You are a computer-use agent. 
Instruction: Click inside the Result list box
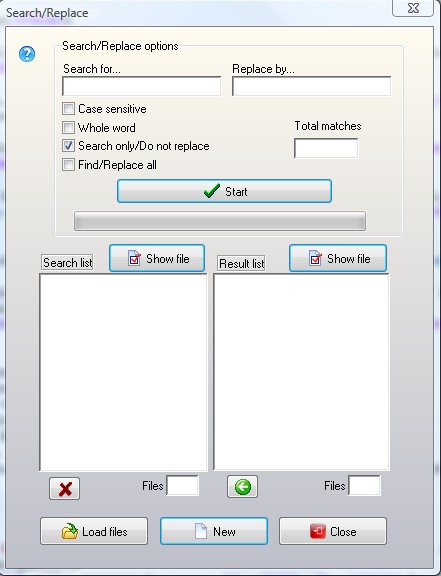[x=301, y=372]
